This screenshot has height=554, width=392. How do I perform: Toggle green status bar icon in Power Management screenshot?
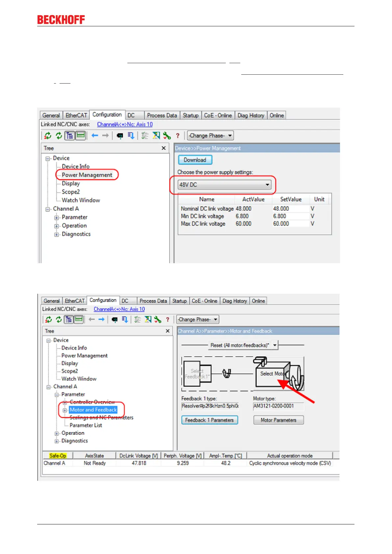pyautogui.click(x=81, y=136)
